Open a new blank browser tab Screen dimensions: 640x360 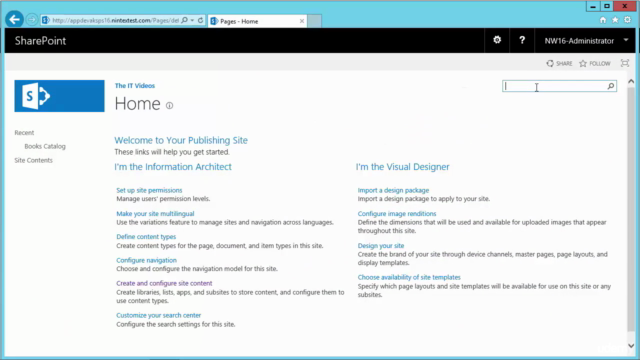point(314,21)
